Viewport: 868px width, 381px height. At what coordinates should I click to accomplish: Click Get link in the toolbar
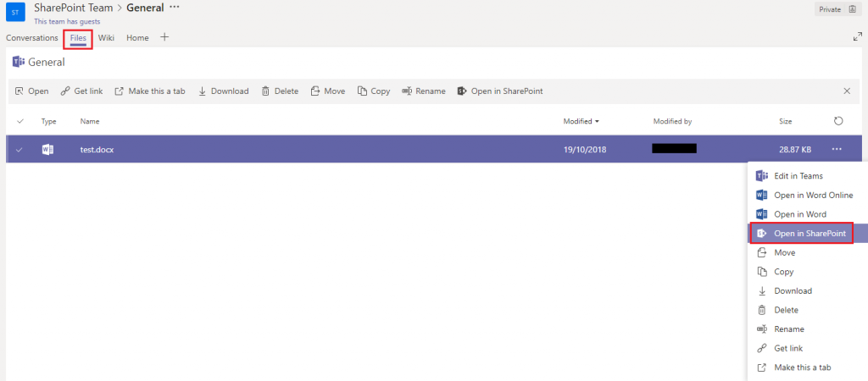[x=81, y=91]
